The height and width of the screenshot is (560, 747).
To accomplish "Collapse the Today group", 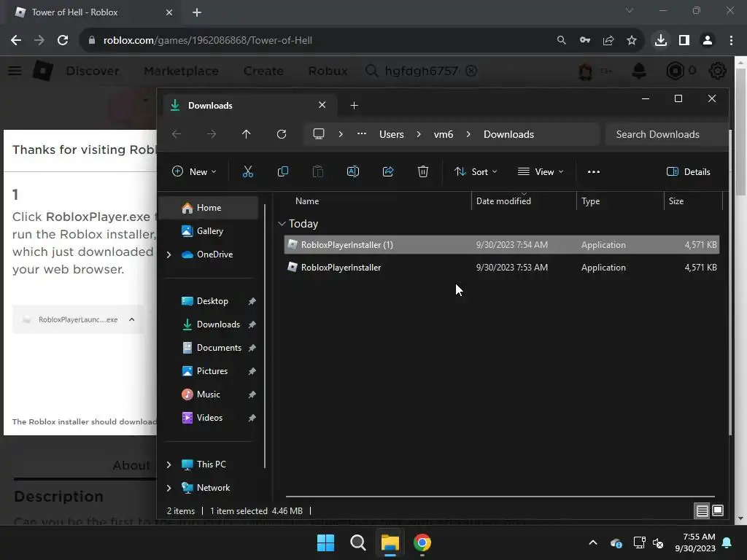I will (282, 224).
